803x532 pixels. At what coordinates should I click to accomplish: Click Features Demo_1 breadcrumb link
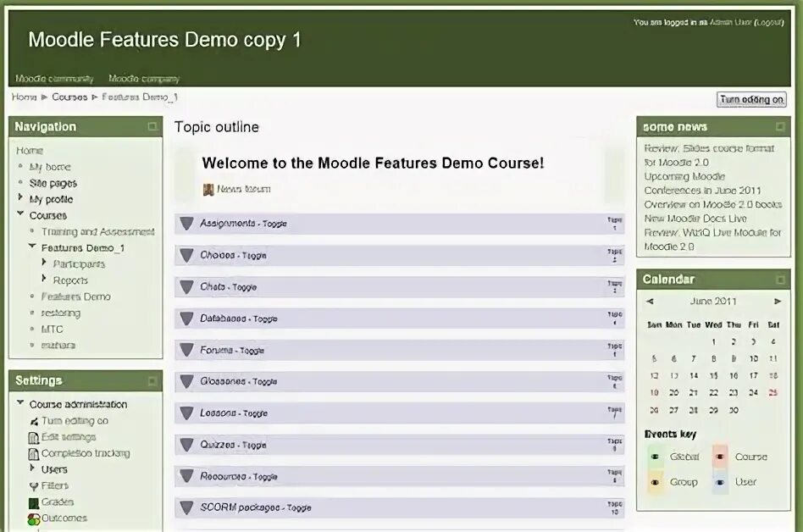click(139, 97)
